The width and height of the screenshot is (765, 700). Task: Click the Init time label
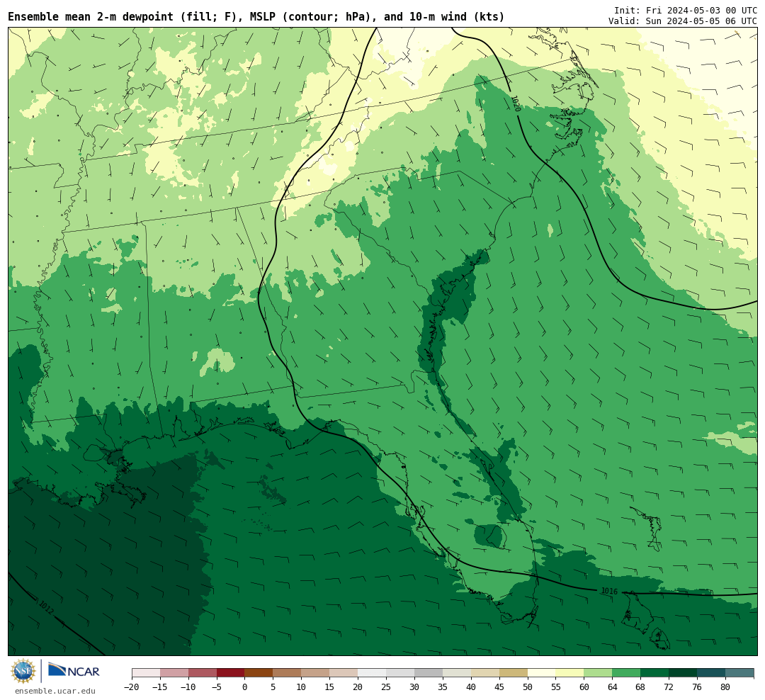(x=686, y=10)
